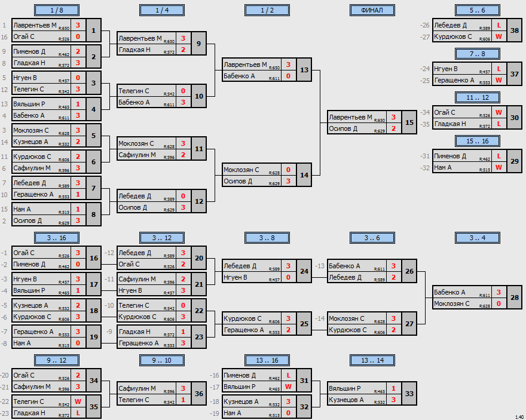Click the 13 .. 14 round header
526x420 pixels.
click(372, 361)
